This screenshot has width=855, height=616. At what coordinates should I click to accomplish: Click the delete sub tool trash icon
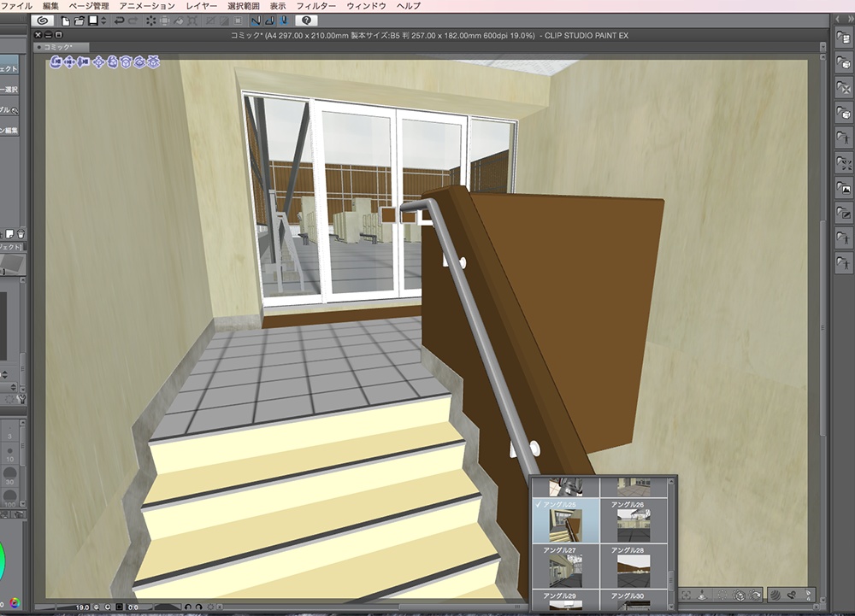click(x=21, y=234)
